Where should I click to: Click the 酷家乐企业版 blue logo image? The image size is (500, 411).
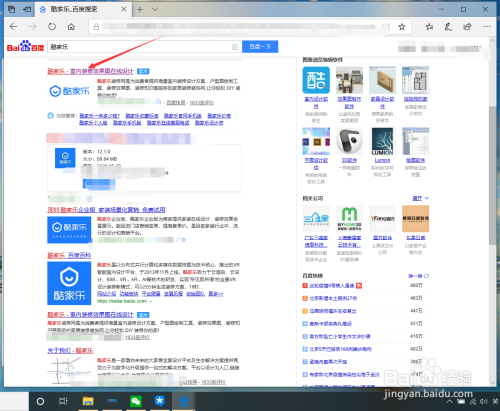[69, 230]
